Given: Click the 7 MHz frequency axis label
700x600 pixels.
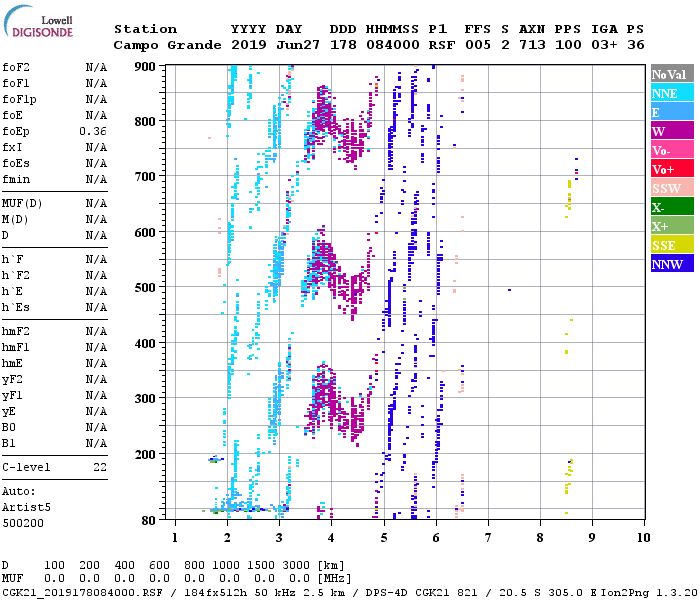Looking at the screenshot, I should (488, 538).
